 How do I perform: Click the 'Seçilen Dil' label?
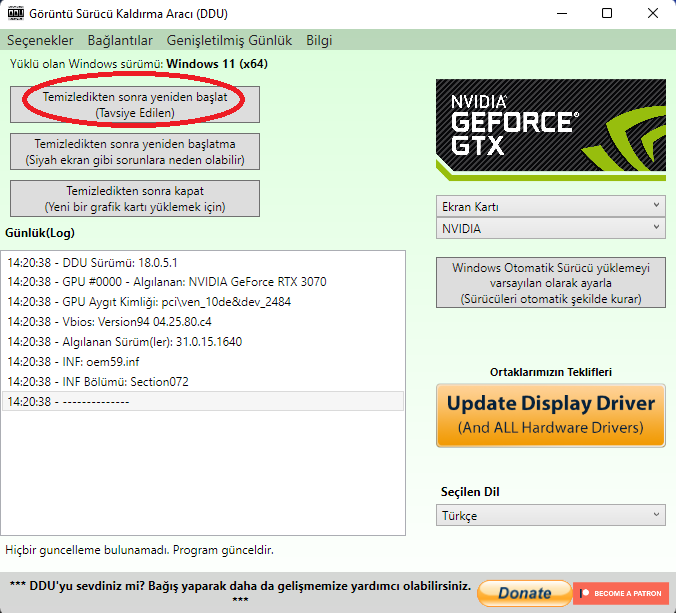470,492
